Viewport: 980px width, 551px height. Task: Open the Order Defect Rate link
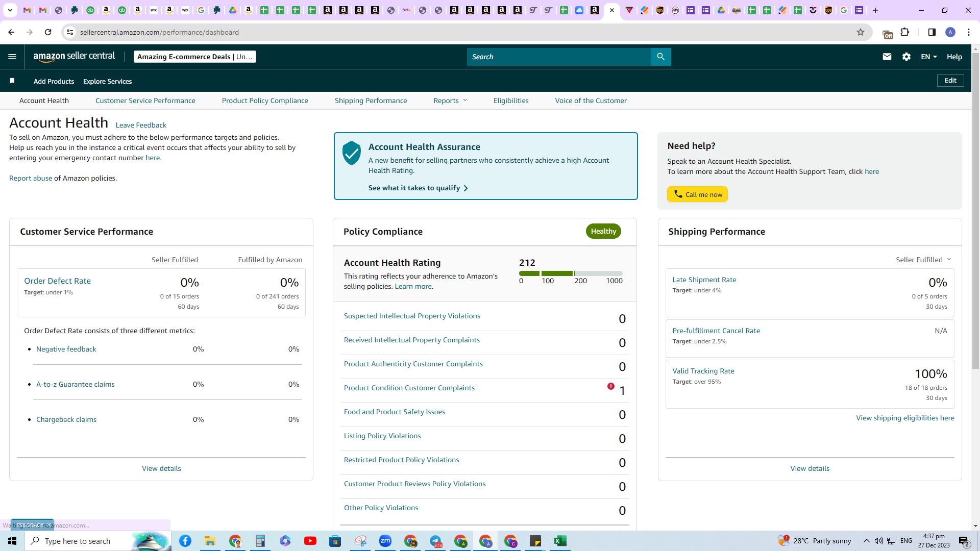pos(57,281)
